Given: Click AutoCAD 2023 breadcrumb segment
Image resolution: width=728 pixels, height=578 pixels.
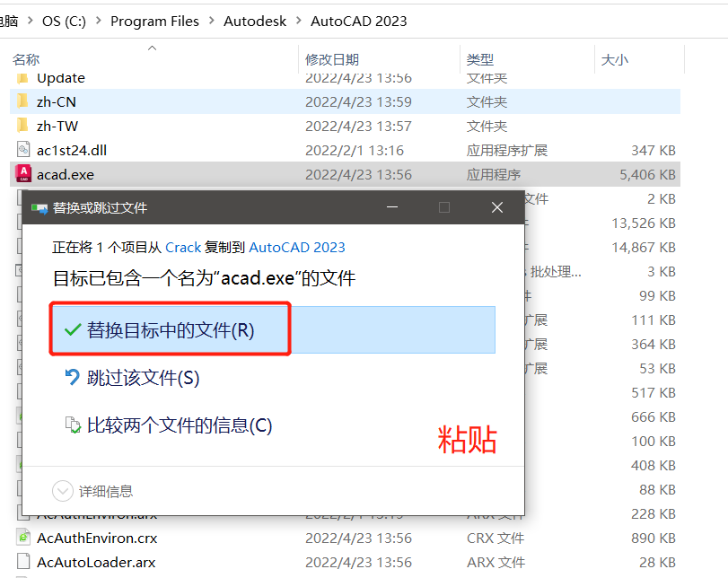Looking at the screenshot, I should pyautogui.click(x=358, y=21).
